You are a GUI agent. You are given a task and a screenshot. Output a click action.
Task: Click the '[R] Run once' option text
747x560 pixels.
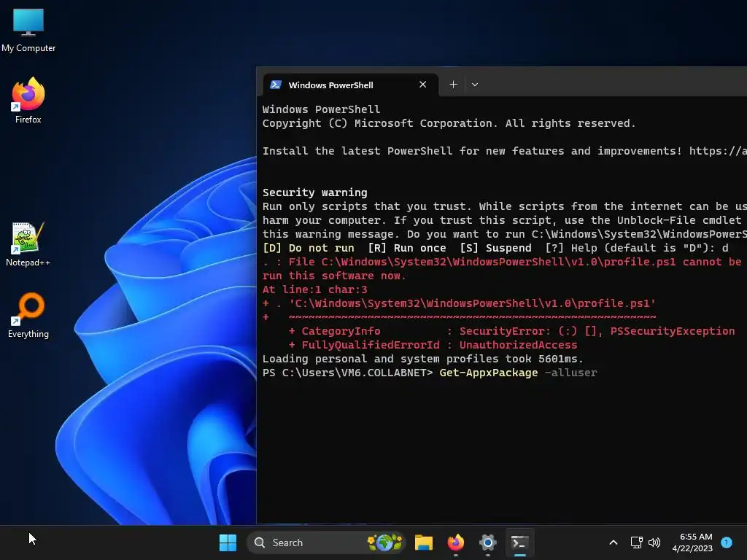407,248
